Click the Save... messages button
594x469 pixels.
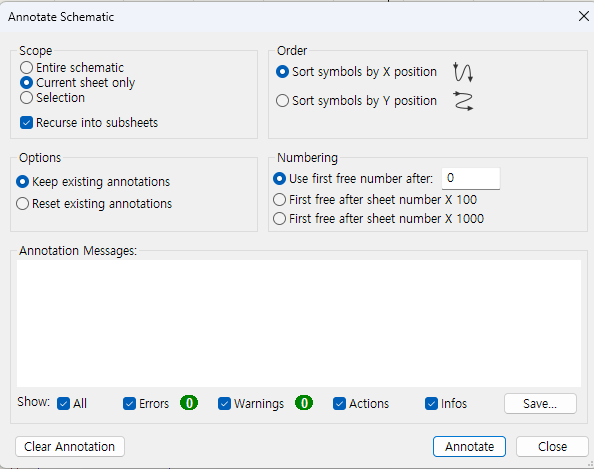(540, 404)
